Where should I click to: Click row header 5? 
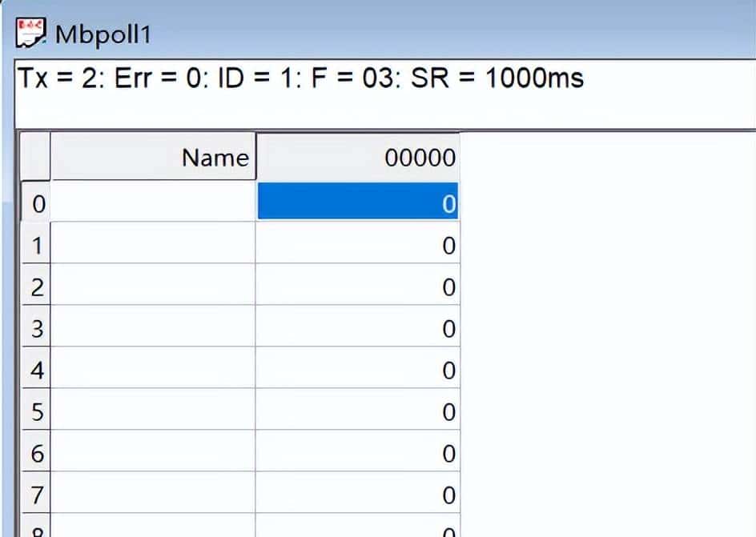[36, 412]
